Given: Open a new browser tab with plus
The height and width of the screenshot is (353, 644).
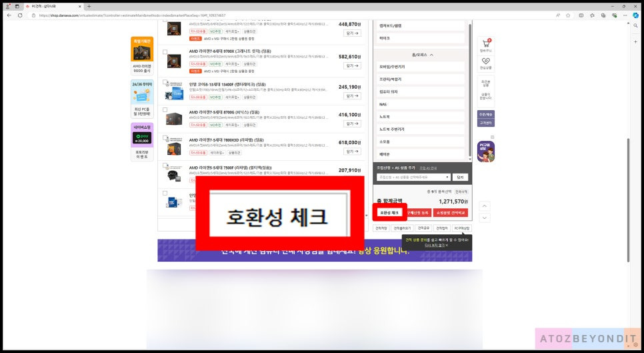Looking at the screenshot, I should click(89, 6).
